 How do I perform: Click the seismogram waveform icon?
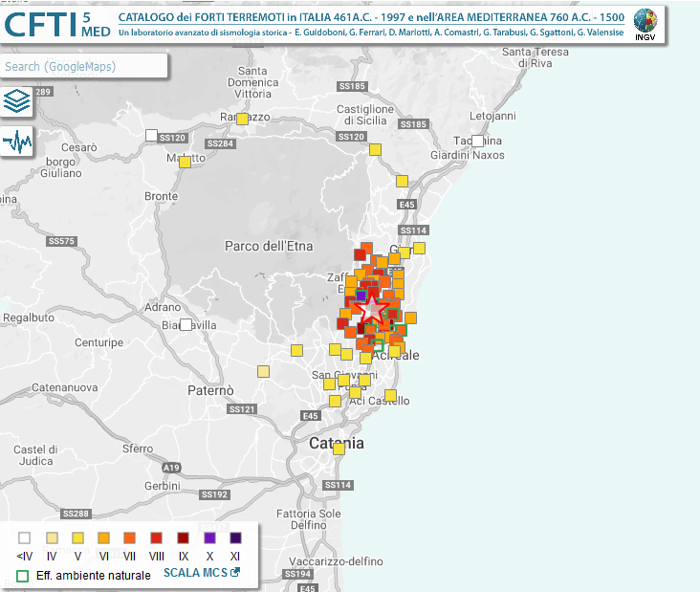tap(17, 143)
